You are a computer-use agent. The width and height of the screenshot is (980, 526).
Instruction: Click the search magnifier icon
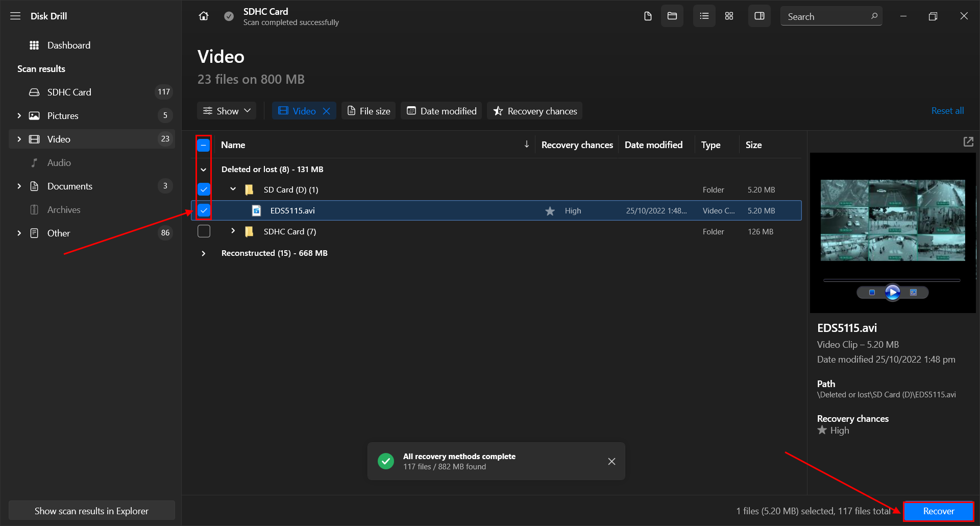pyautogui.click(x=874, y=16)
